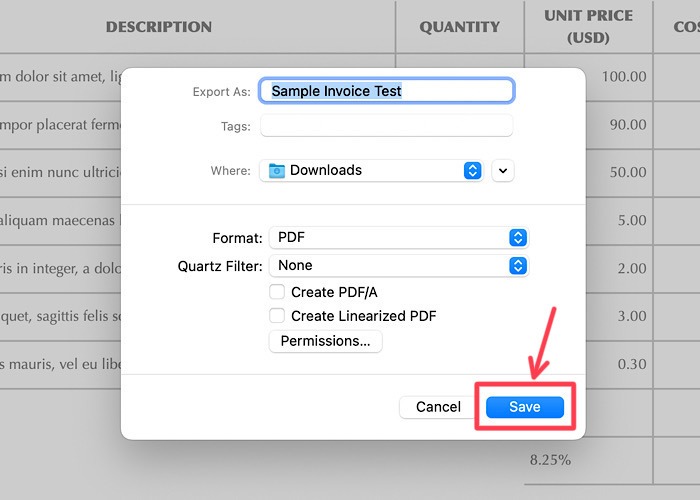Open the Where location dropdown
This screenshot has height=500, width=700.
370,171
